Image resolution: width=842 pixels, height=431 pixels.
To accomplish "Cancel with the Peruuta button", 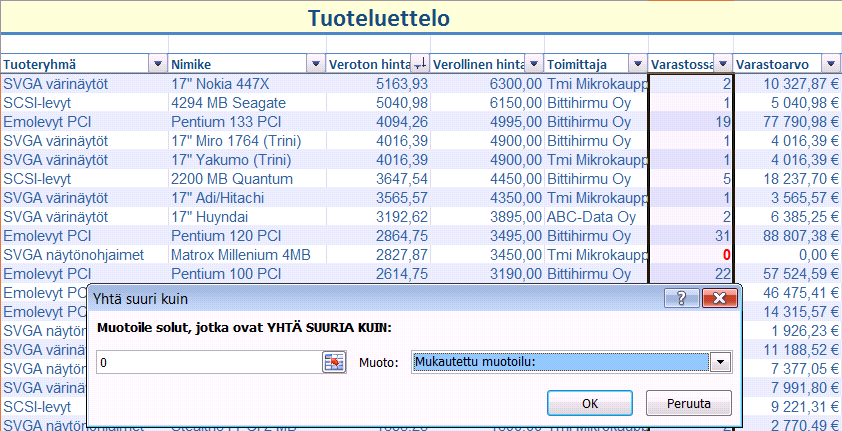I will pyautogui.click(x=689, y=404).
